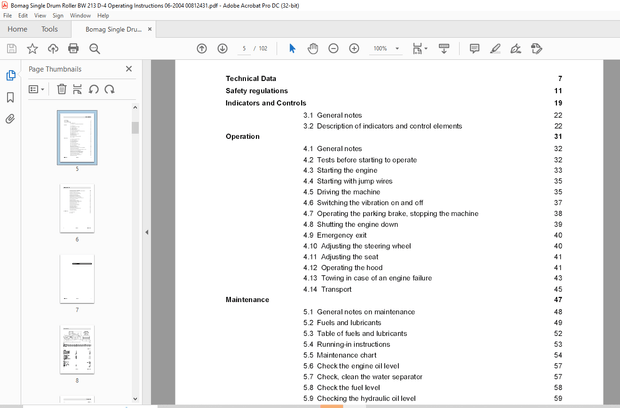Screen dimensions: 620x408
Task: Delete selected page with trash icon
Action: point(62,89)
